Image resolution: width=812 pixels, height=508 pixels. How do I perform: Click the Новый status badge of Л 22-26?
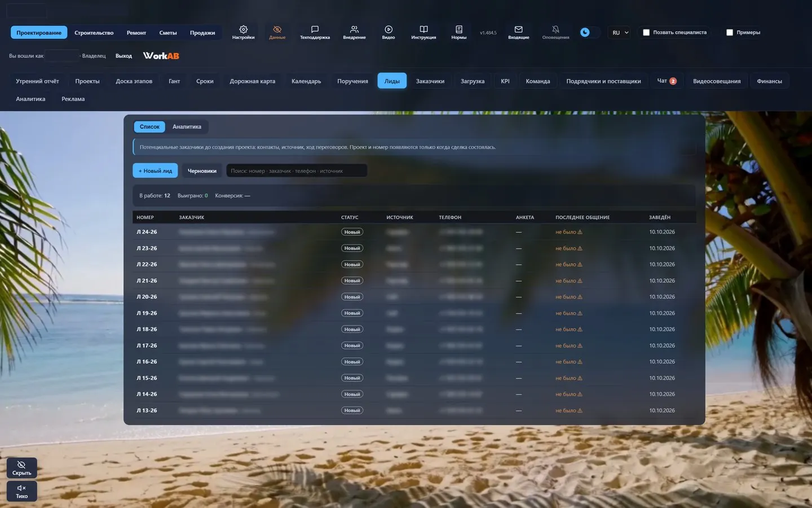pyautogui.click(x=352, y=265)
